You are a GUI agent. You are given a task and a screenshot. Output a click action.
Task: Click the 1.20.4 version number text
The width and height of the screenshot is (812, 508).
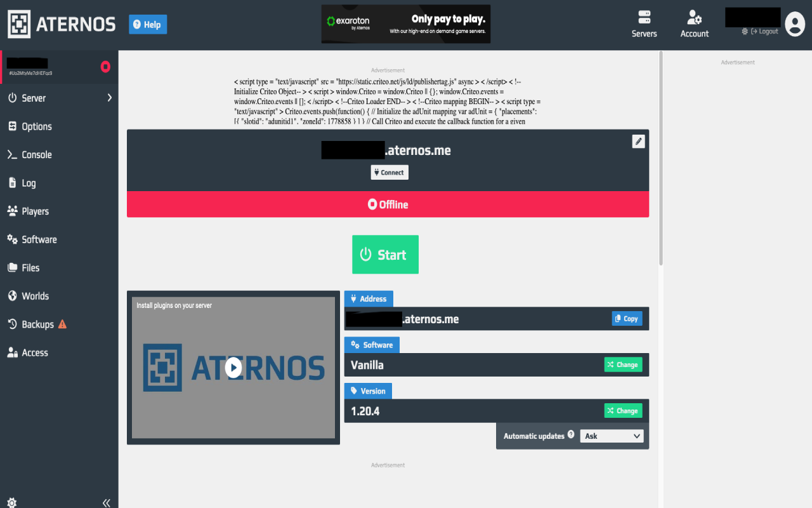pos(365,411)
